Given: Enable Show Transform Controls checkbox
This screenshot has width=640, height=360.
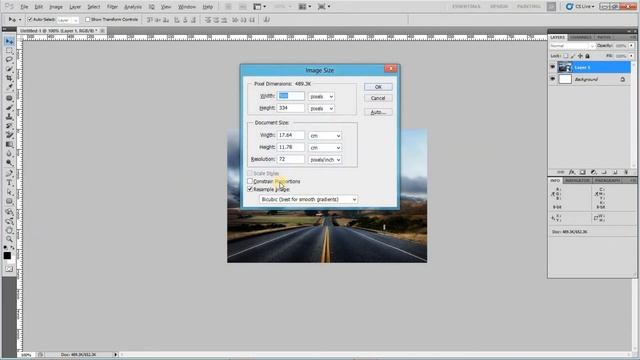Looking at the screenshot, I should [x=87, y=19].
